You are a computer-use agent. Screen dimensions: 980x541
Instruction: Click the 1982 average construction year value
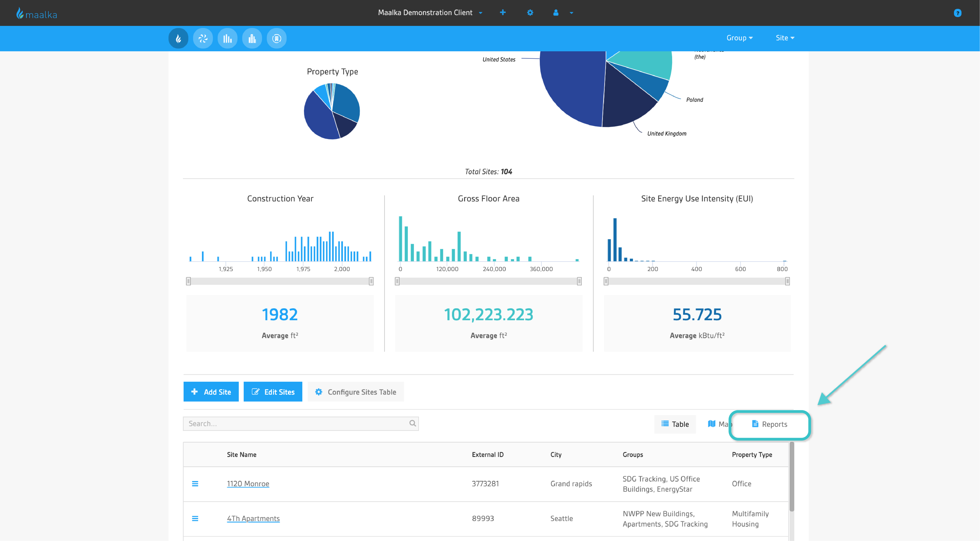tap(280, 315)
